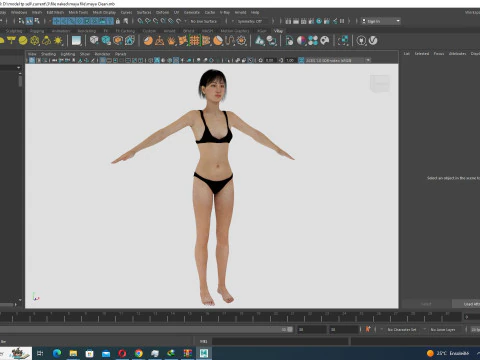Open the viewport Shading menu

(x=48, y=54)
